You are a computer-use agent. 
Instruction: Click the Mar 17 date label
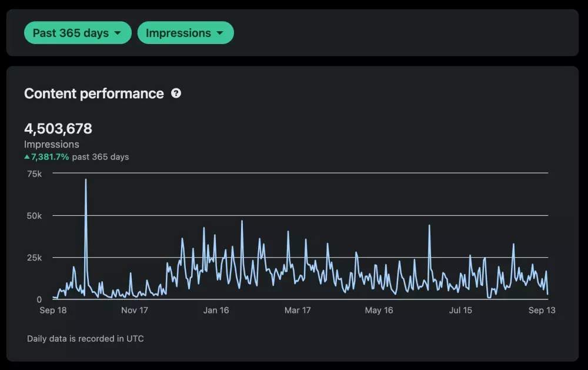tap(298, 311)
